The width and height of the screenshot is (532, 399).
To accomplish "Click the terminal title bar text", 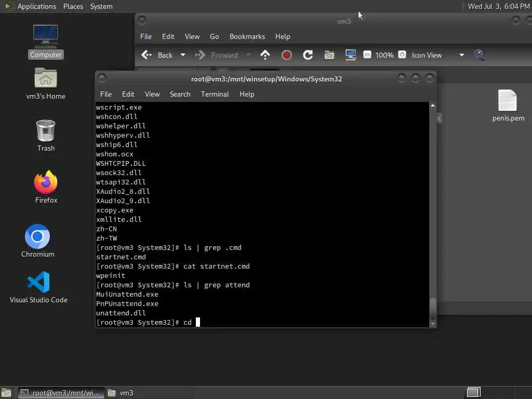I will [267, 79].
